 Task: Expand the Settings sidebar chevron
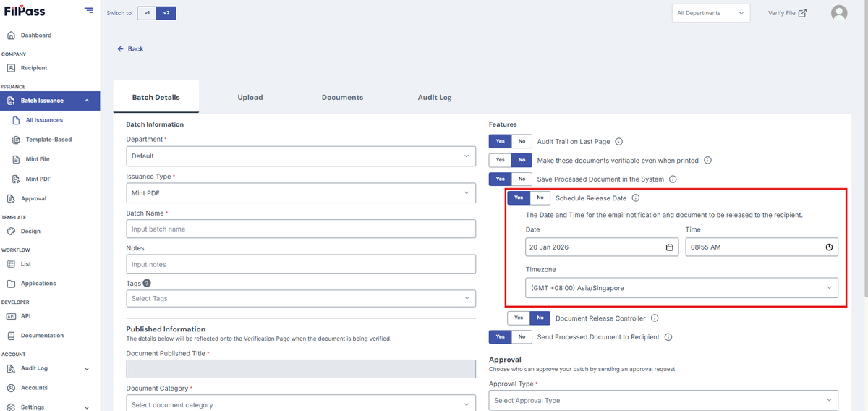pos(87,407)
